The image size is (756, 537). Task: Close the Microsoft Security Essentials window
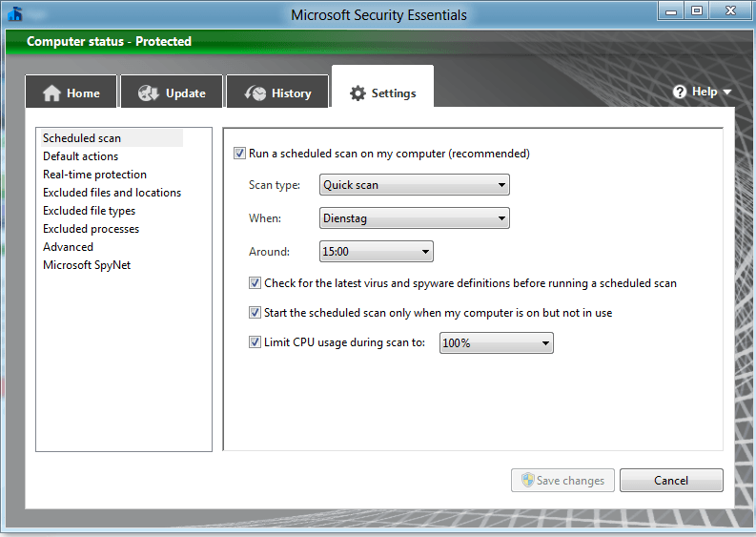(x=731, y=10)
